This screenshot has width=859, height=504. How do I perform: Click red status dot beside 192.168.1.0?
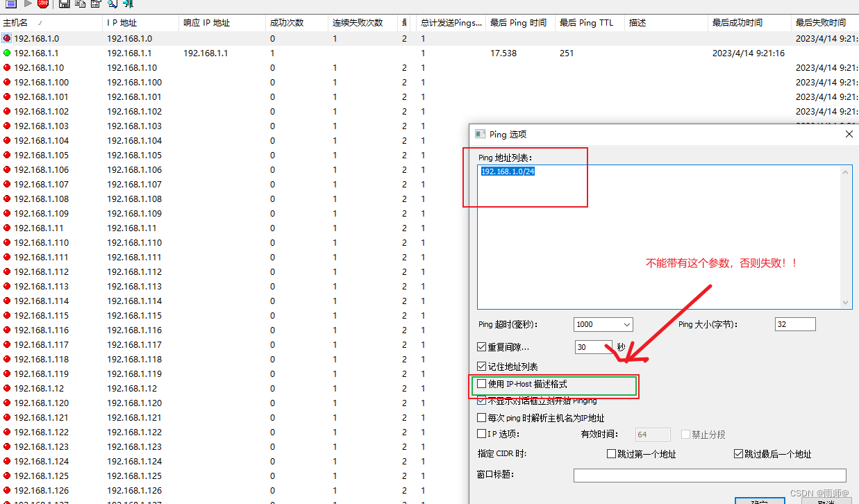pyautogui.click(x=6, y=38)
